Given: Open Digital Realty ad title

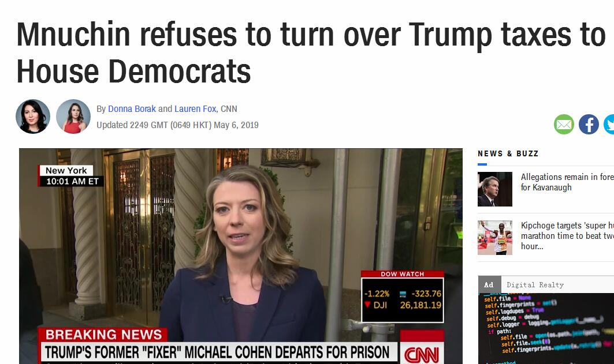Looking at the screenshot, I should [x=535, y=284].
